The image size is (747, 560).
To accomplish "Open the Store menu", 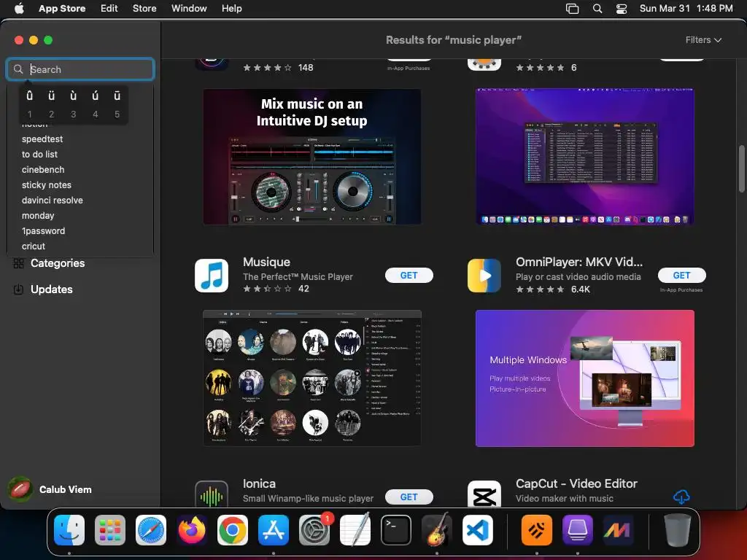I will point(144,9).
